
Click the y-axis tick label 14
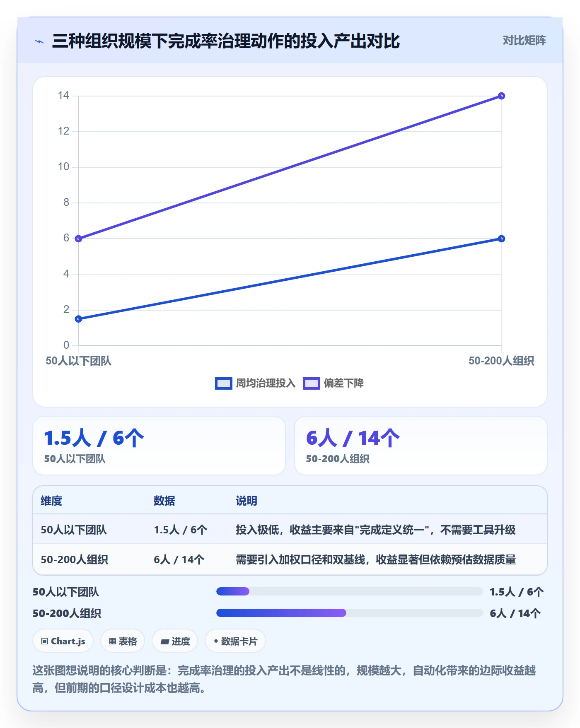click(x=63, y=96)
